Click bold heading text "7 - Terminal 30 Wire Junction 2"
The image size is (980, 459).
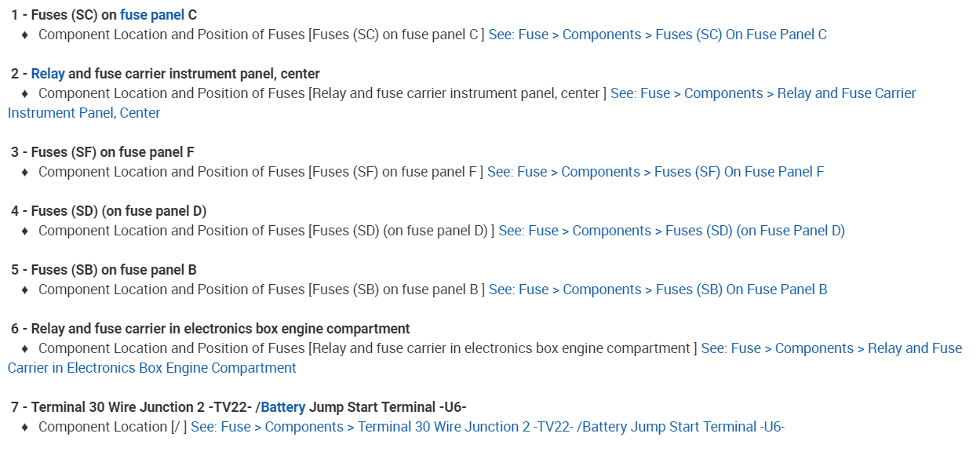pyautogui.click(x=133, y=407)
